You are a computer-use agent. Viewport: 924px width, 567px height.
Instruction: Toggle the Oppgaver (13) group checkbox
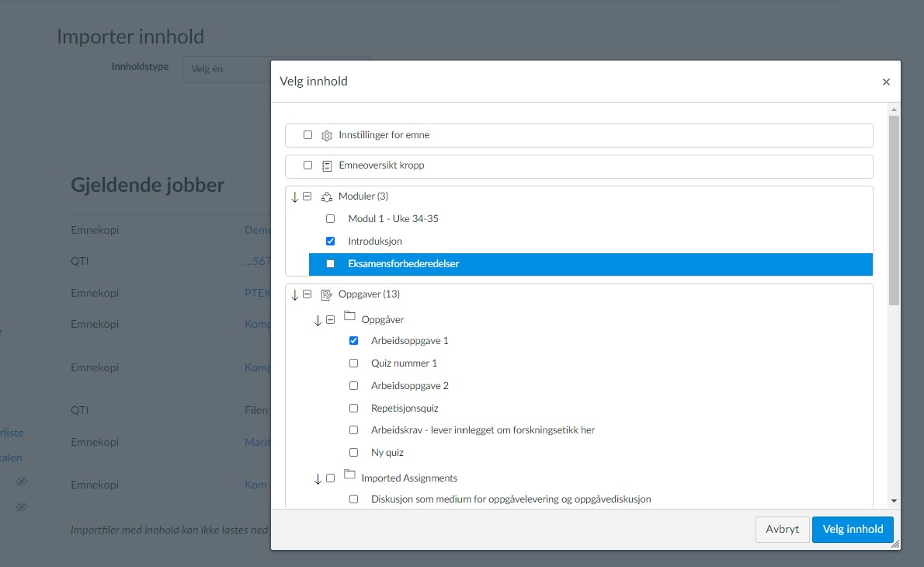tap(307, 294)
